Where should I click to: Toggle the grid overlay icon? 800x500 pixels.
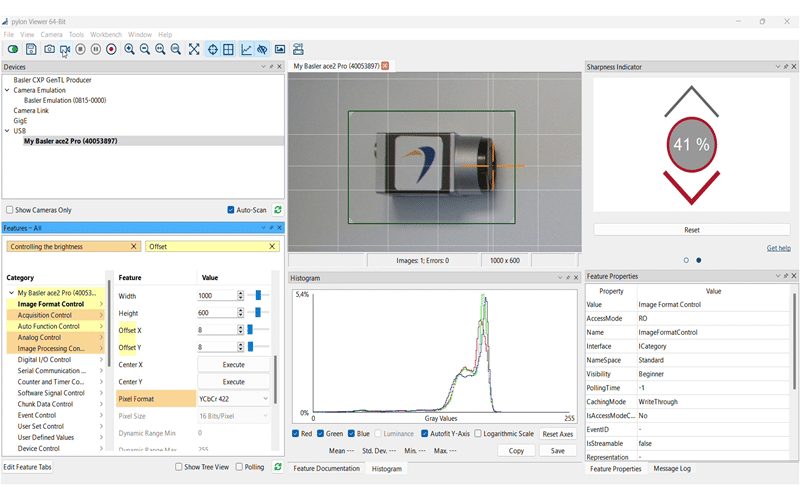click(x=228, y=49)
